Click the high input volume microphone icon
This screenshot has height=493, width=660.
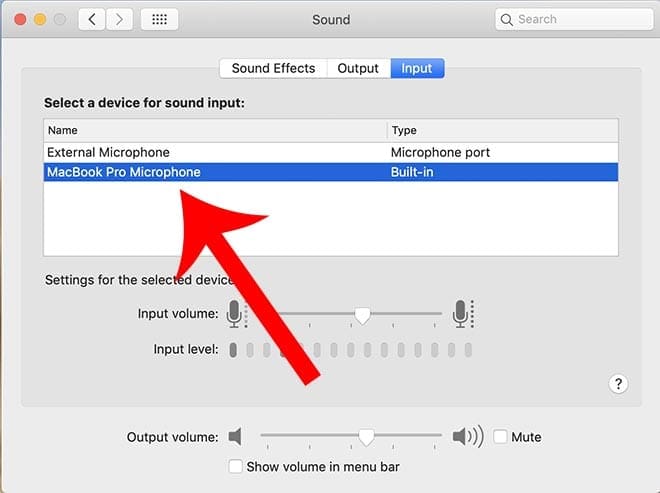pyautogui.click(x=460, y=314)
